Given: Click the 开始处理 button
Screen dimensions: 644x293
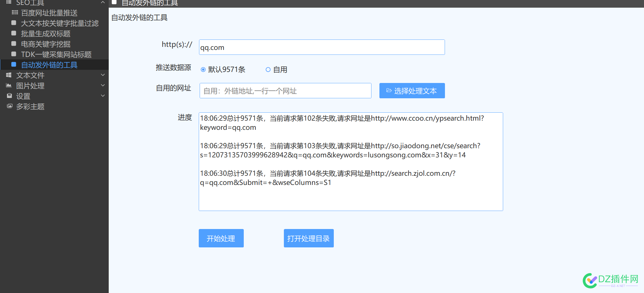Looking at the screenshot, I should click(x=221, y=238).
